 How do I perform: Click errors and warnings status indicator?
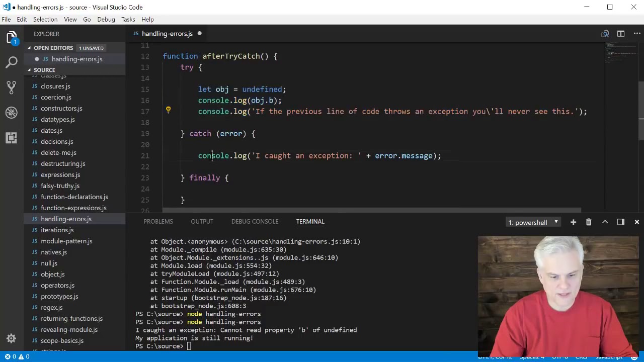(18, 356)
